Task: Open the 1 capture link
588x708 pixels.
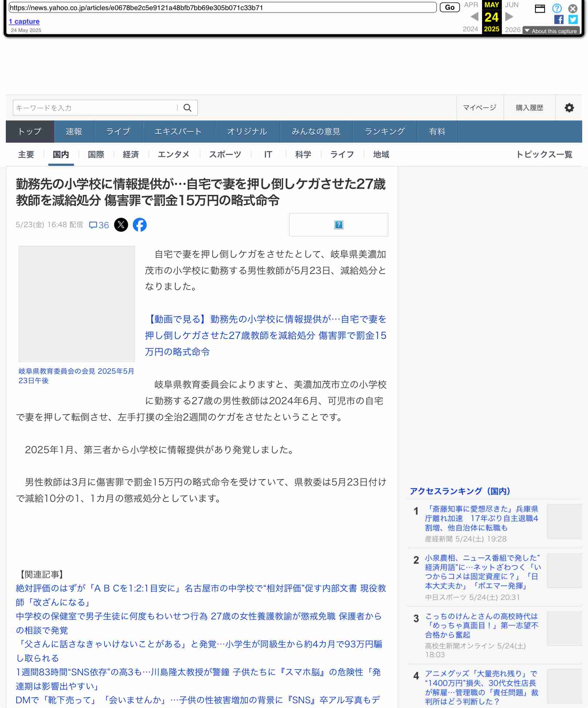Action: (x=25, y=21)
